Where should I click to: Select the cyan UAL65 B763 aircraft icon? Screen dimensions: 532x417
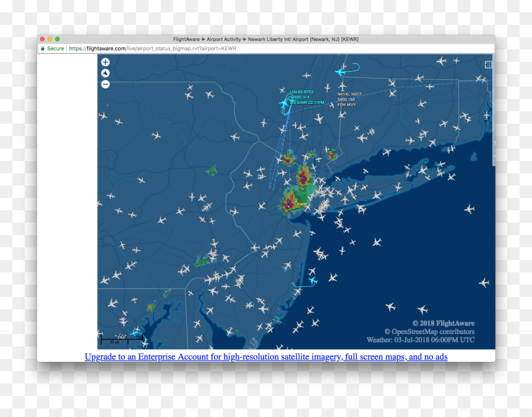click(284, 103)
